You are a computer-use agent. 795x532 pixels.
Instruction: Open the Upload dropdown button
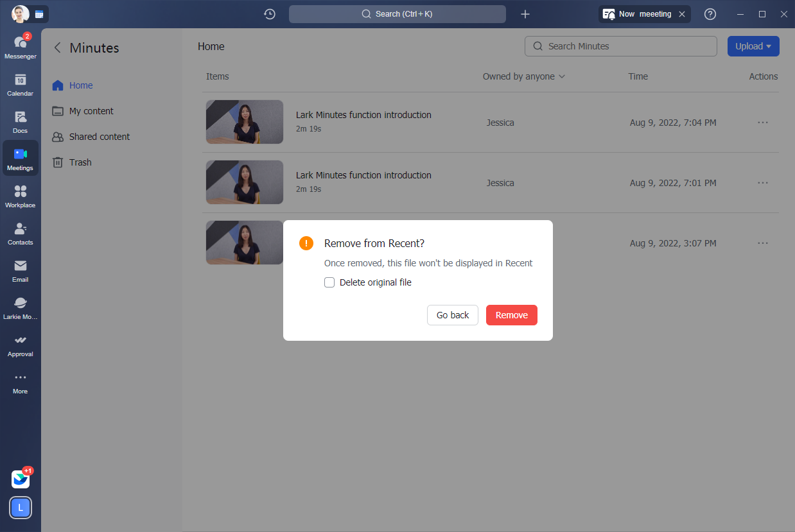point(753,46)
